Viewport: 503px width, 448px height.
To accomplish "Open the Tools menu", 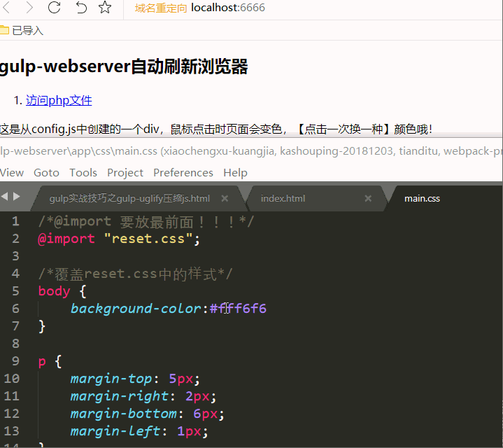I will (83, 173).
